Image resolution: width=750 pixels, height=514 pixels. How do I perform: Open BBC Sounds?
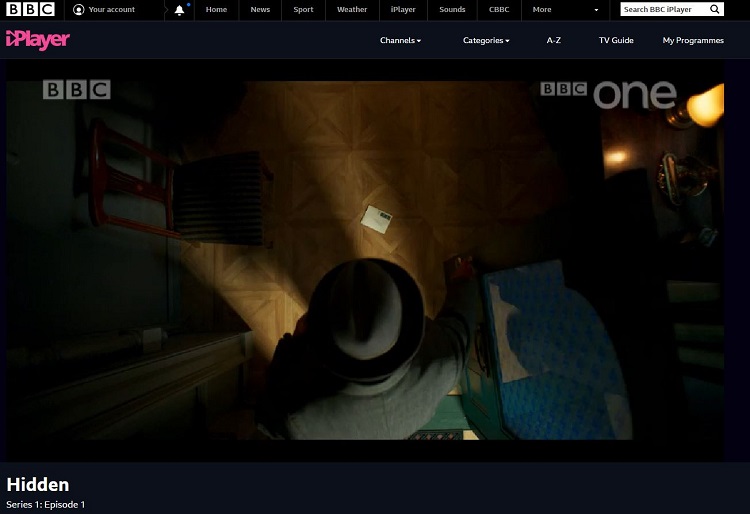[452, 10]
